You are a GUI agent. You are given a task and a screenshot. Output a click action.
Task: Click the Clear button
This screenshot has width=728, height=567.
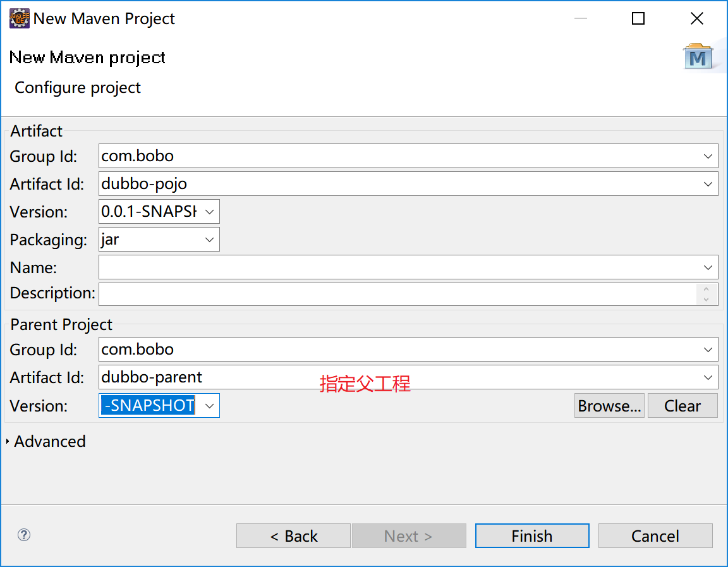coord(682,406)
